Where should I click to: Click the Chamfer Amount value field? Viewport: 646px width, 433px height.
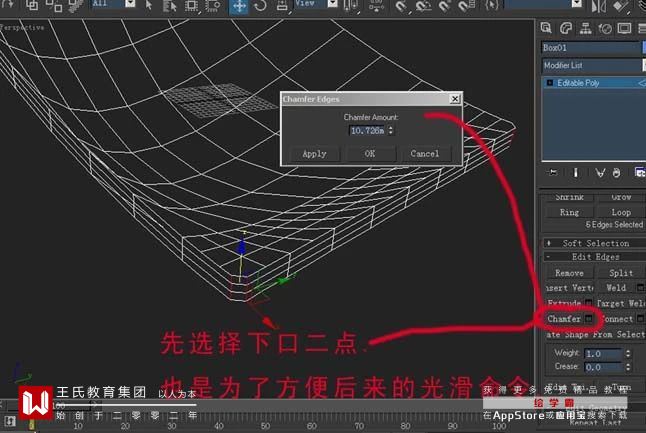pyautogui.click(x=367, y=131)
